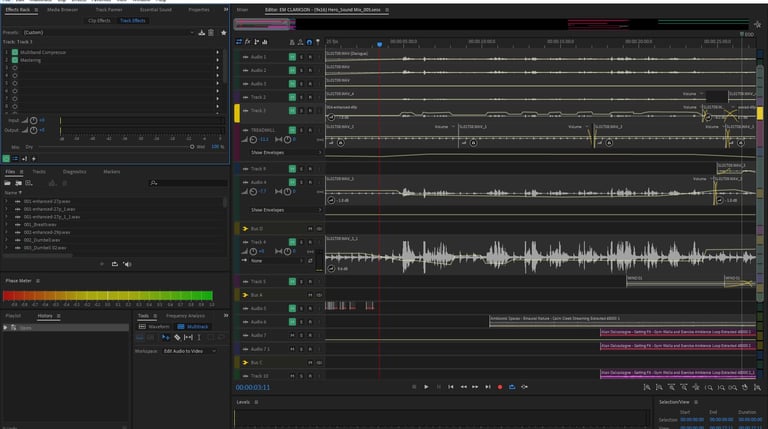
Task: Switch to Waveform view button
Action: pyautogui.click(x=155, y=326)
